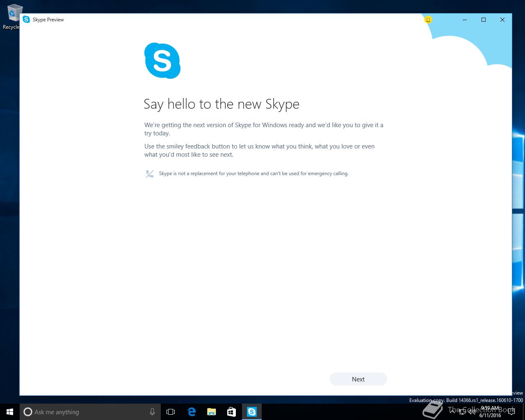Click the Skype logo in title bar
Viewport: 525px width, 420px height.
(26, 19)
